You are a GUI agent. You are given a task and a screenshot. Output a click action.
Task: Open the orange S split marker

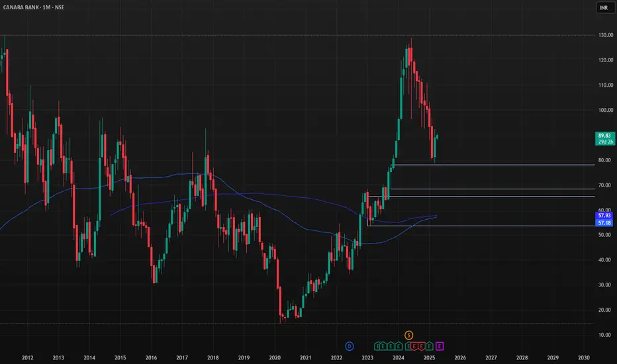tap(409, 336)
